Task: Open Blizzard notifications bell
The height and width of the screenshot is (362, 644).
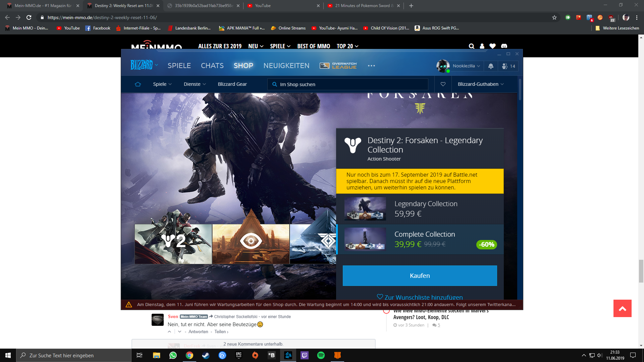Action: [491, 66]
